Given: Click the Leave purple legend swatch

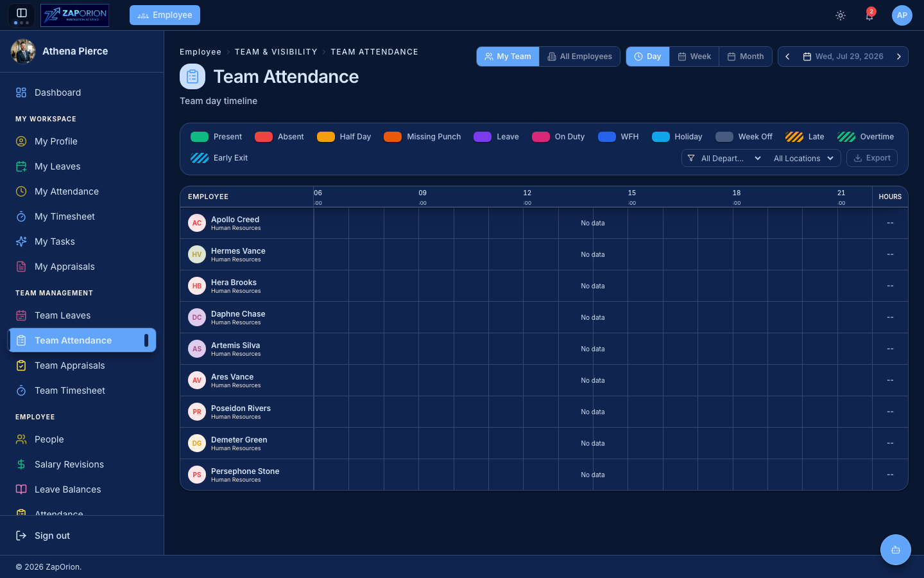Looking at the screenshot, I should click(x=483, y=137).
